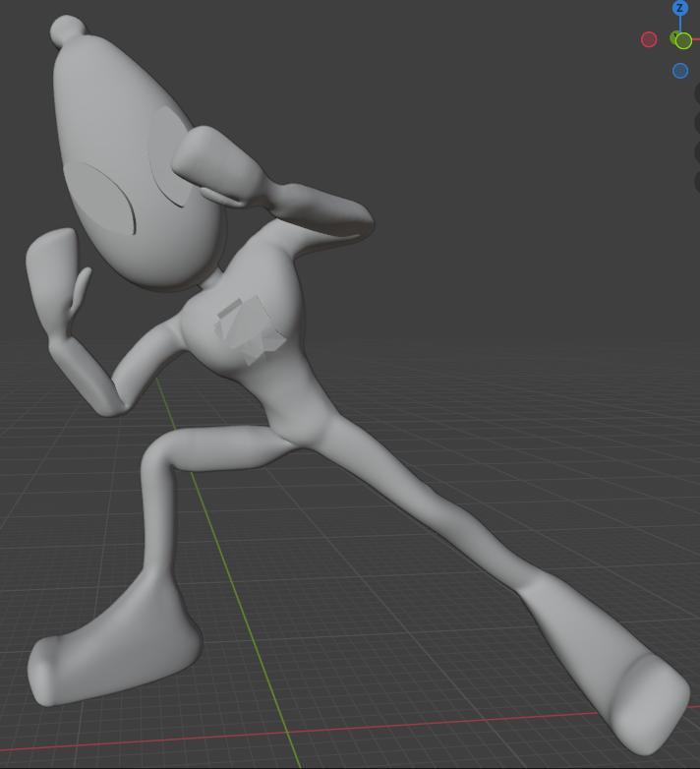Click the blue Z axis gizmo handle
This screenshot has width=700, height=769.
[x=679, y=8]
